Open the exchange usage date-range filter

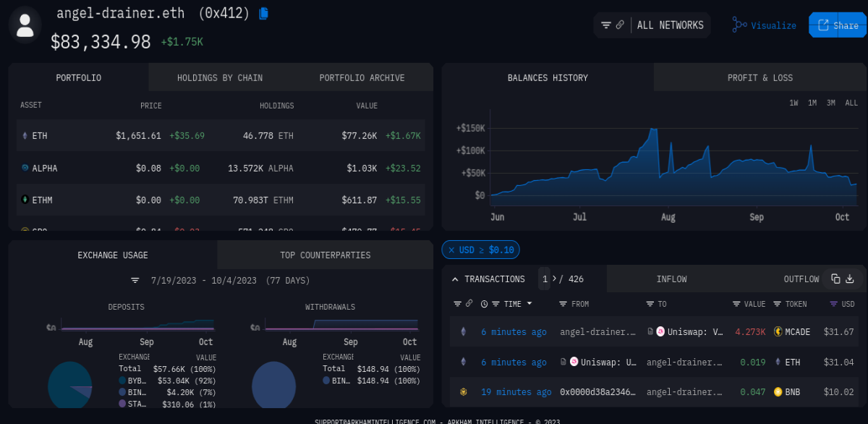coord(135,280)
